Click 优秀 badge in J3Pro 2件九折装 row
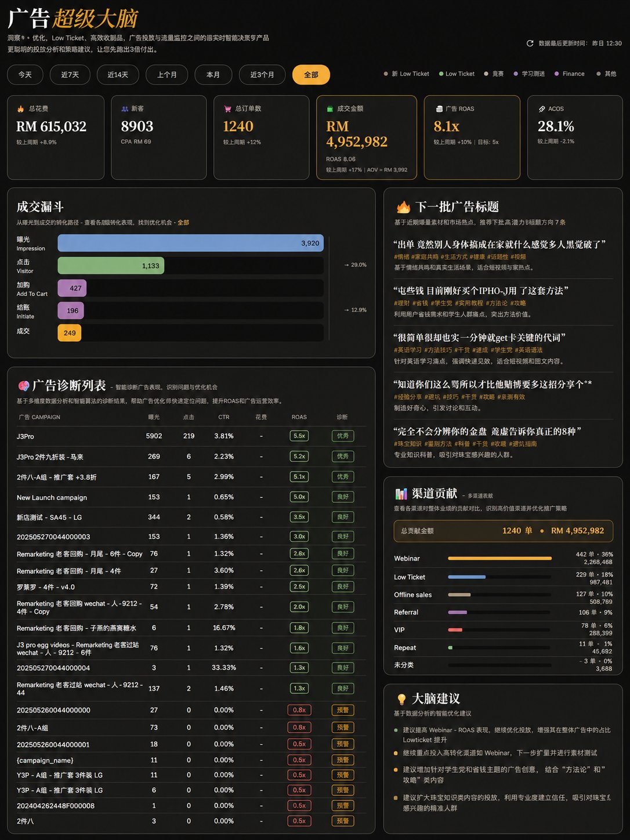630x840 pixels. (343, 456)
